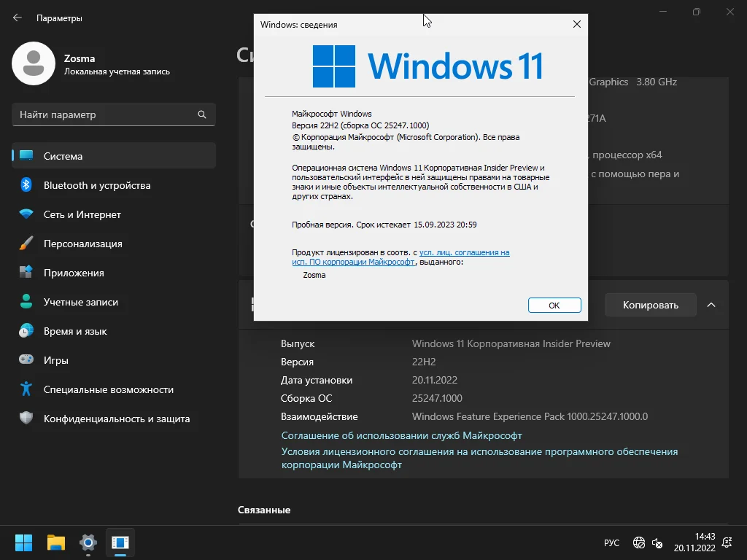Image resolution: width=747 pixels, height=560 pixels.
Task: Click the Wi-Fi network icon in sidebar
Action: click(x=26, y=214)
